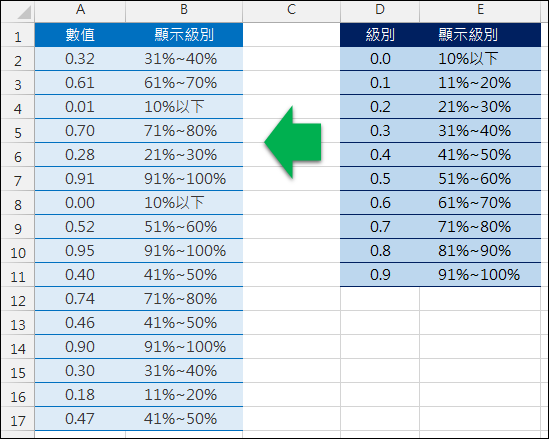Click 61%~70% result beside value 0.61
Screen dimensions: 549x439
tap(184, 83)
